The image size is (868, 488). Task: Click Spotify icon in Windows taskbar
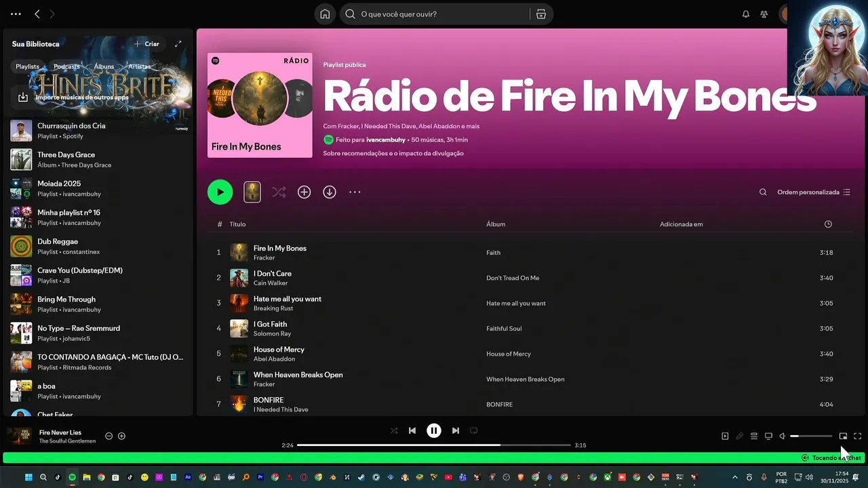pos(73,477)
